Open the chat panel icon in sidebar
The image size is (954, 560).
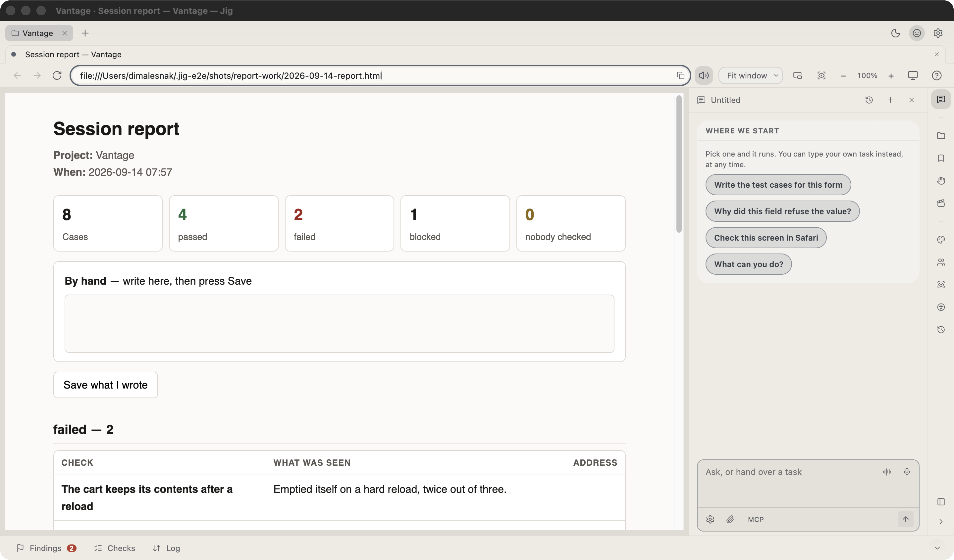click(941, 99)
